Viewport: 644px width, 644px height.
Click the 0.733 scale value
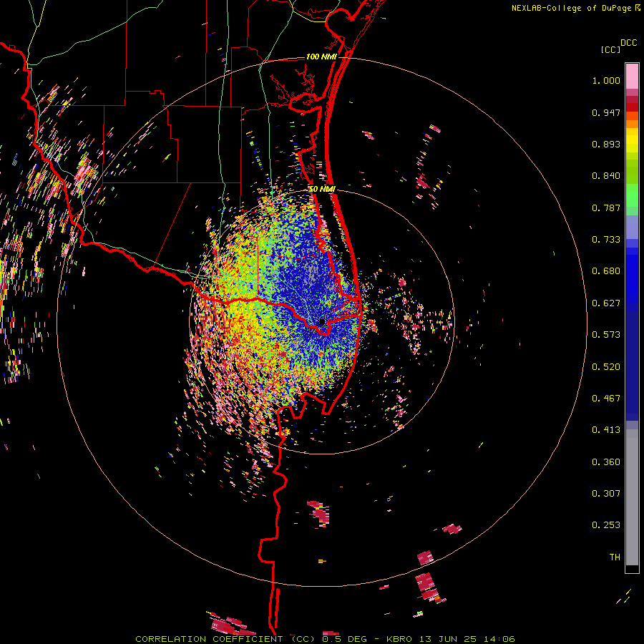click(x=606, y=240)
